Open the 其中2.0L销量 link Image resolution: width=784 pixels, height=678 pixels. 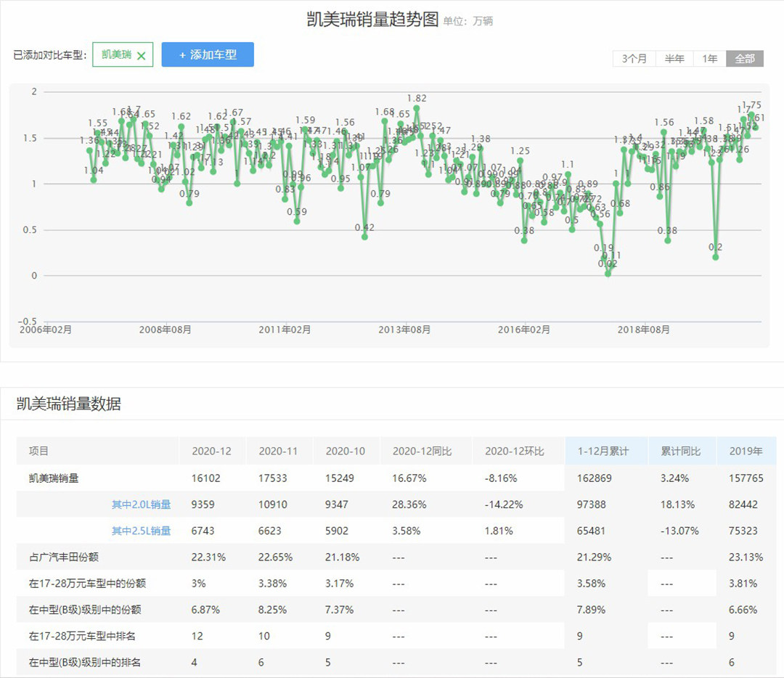pos(141,505)
